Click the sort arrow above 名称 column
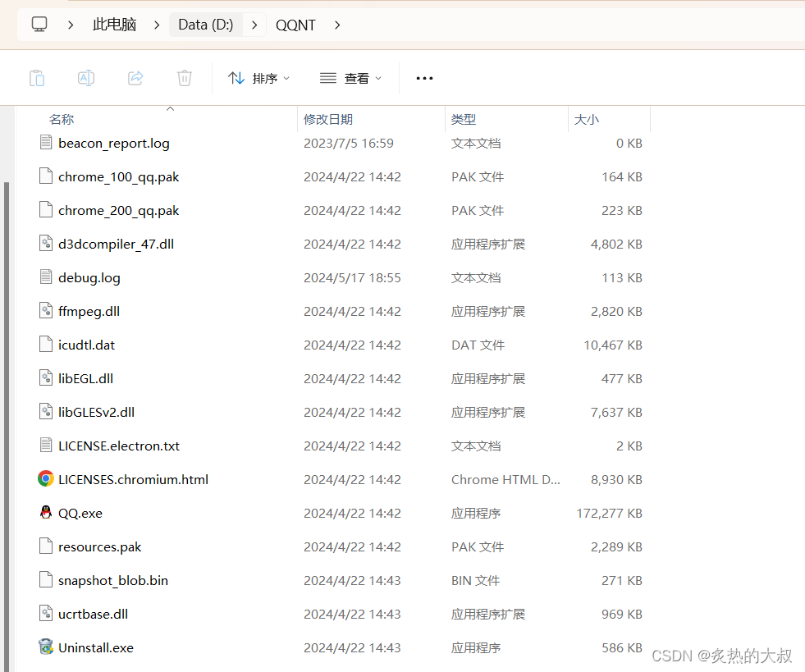 pos(171,109)
